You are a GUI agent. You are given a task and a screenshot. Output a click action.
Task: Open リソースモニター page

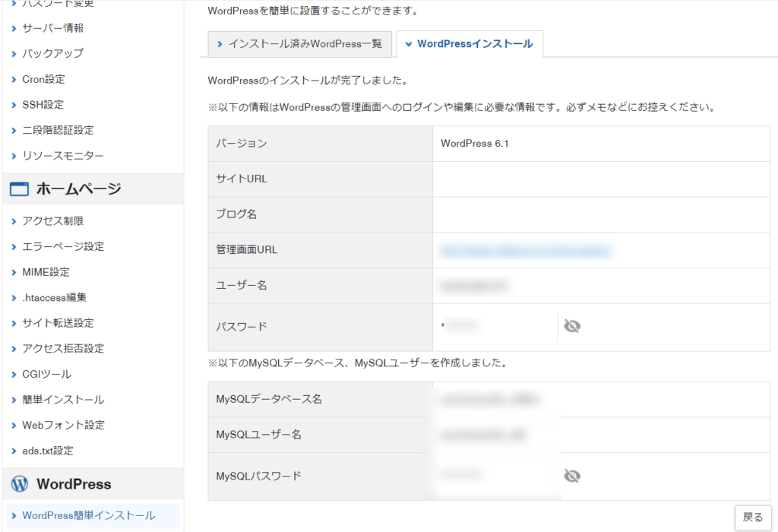point(63,156)
